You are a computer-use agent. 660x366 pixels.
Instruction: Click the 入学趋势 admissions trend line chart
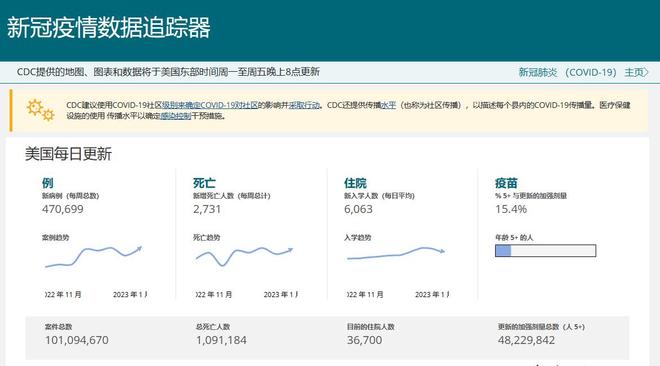[x=396, y=253]
